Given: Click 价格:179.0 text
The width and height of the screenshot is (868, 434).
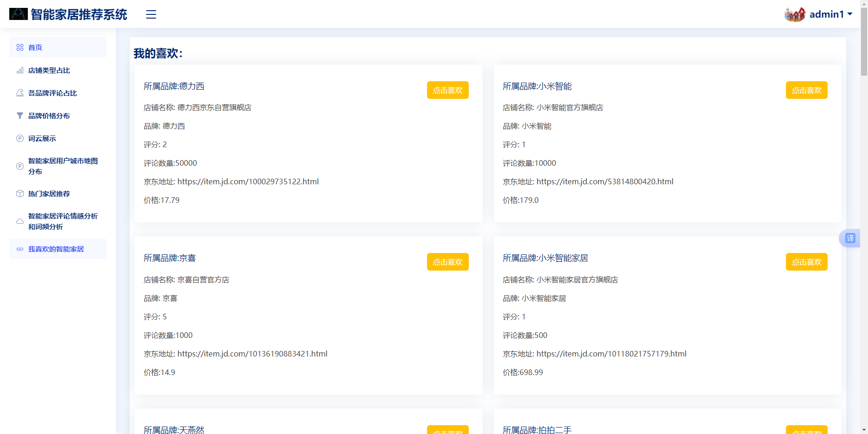Looking at the screenshot, I should click(x=520, y=201).
